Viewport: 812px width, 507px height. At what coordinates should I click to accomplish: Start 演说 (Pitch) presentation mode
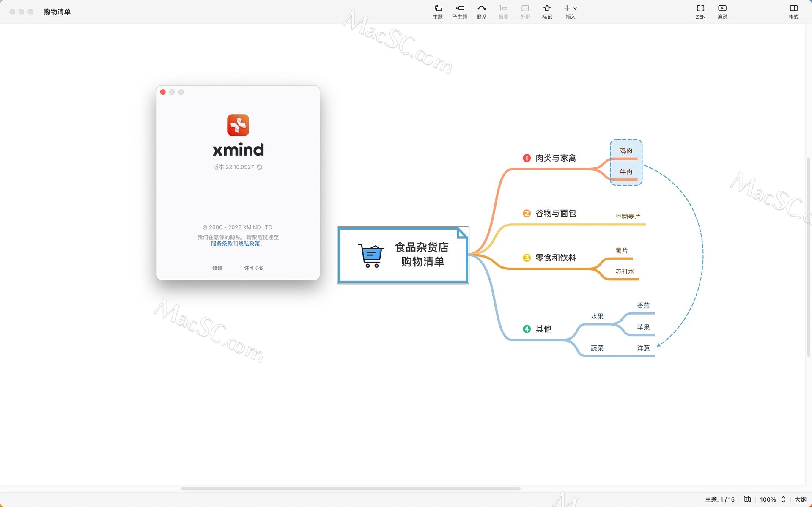(x=722, y=11)
